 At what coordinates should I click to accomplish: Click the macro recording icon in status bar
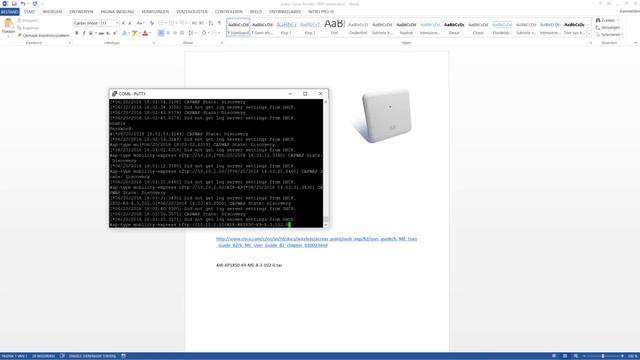[x=123, y=356]
